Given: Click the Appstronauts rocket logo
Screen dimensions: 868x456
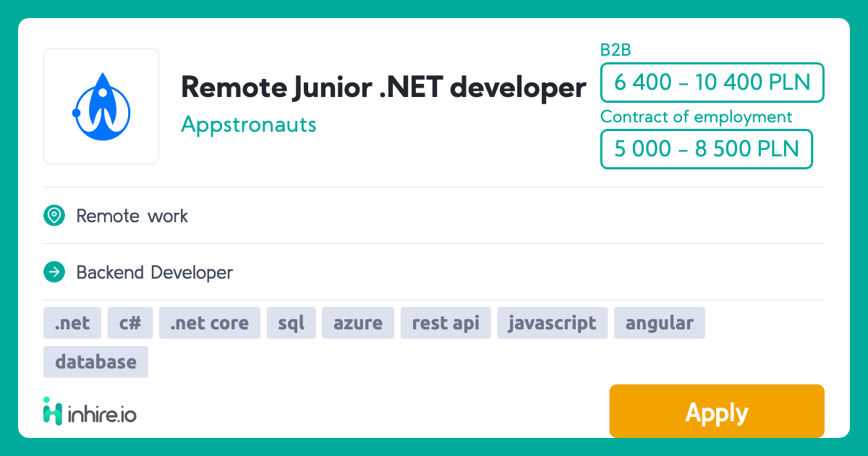Looking at the screenshot, I should click(x=101, y=106).
